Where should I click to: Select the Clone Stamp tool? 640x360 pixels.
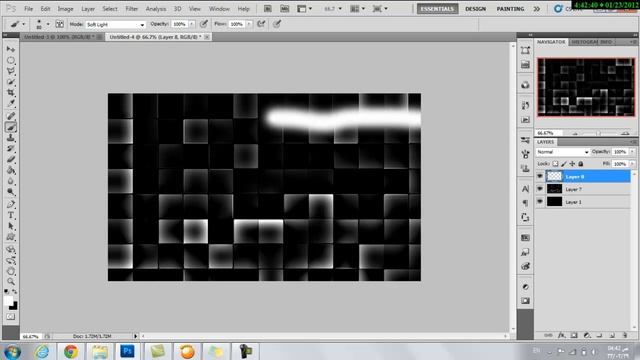11,138
